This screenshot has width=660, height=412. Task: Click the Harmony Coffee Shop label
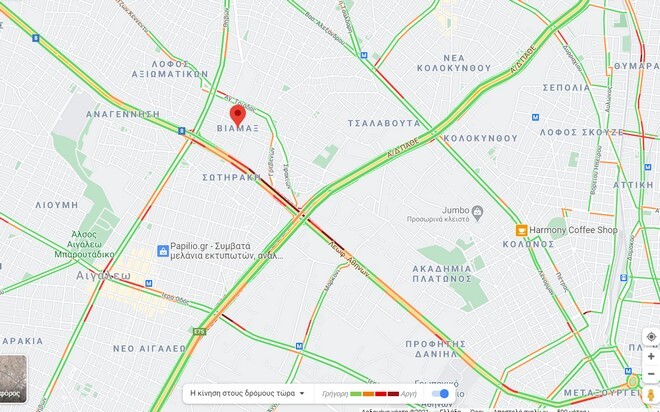pos(573,230)
